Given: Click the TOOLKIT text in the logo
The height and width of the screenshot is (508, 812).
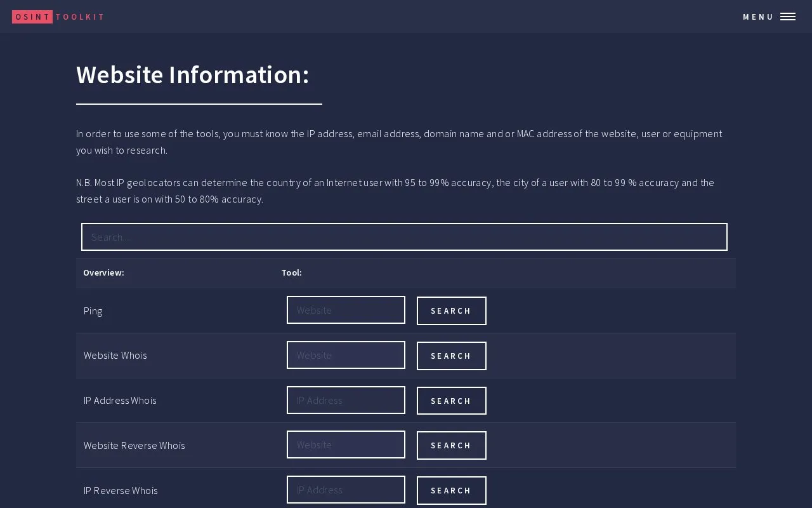Looking at the screenshot, I should 80,17.
